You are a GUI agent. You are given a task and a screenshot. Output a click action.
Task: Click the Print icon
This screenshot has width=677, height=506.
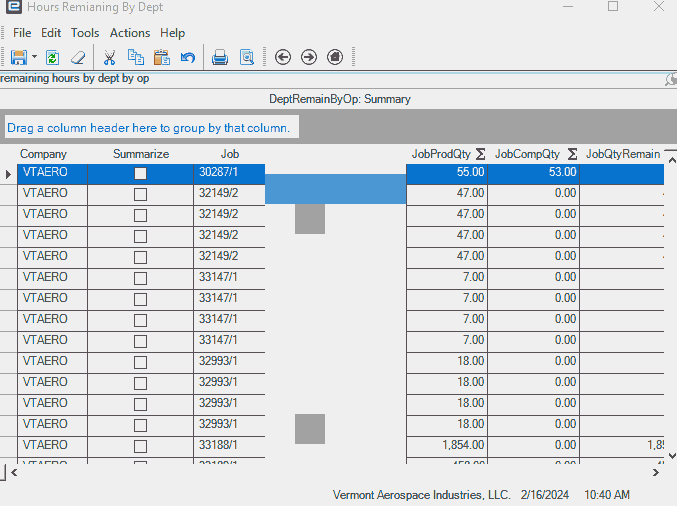tap(220, 57)
